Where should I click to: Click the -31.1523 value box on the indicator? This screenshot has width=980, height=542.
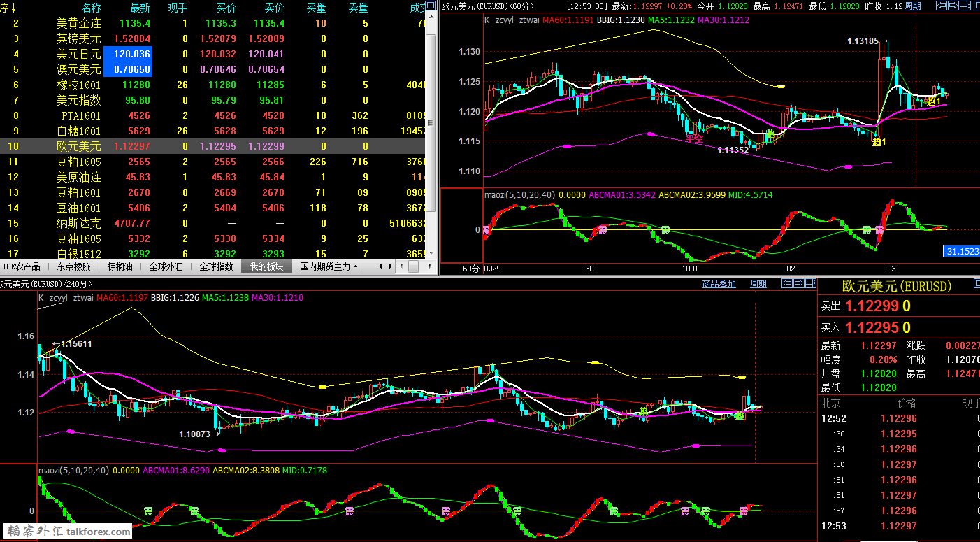[961, 250]
